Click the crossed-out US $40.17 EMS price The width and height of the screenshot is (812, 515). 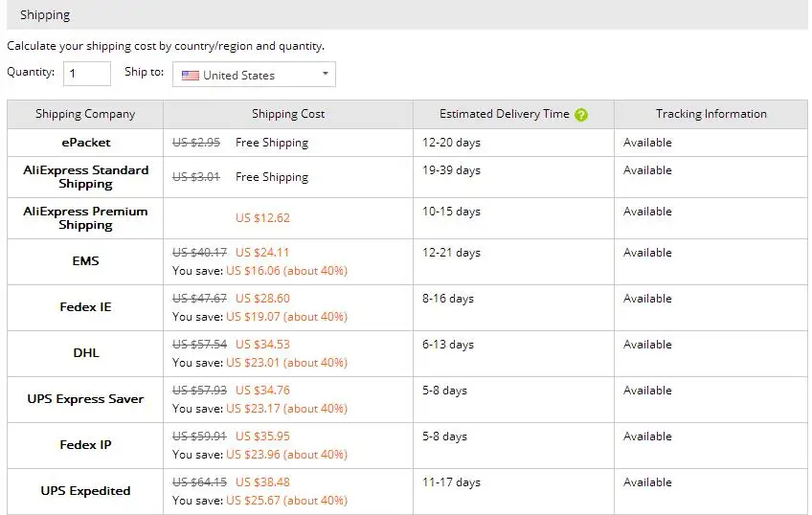coord(199,253)
